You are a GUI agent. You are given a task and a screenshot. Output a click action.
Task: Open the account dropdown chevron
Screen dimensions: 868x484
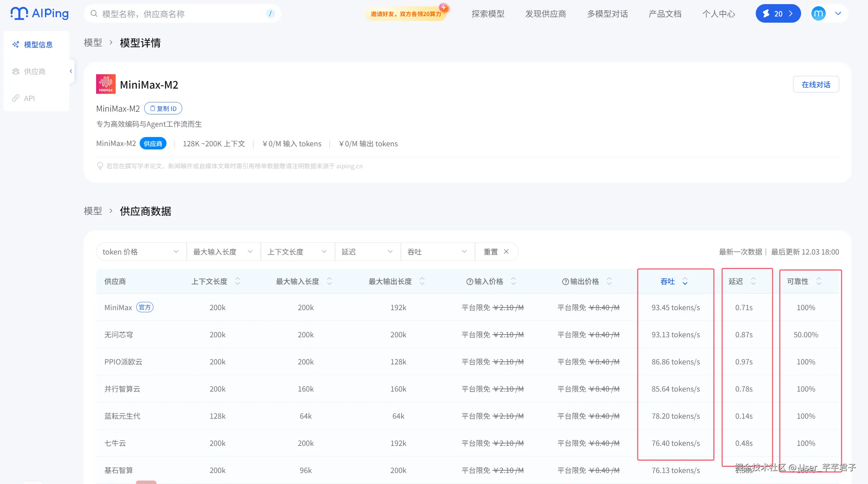pyautogui.click(x=838, y=14)
